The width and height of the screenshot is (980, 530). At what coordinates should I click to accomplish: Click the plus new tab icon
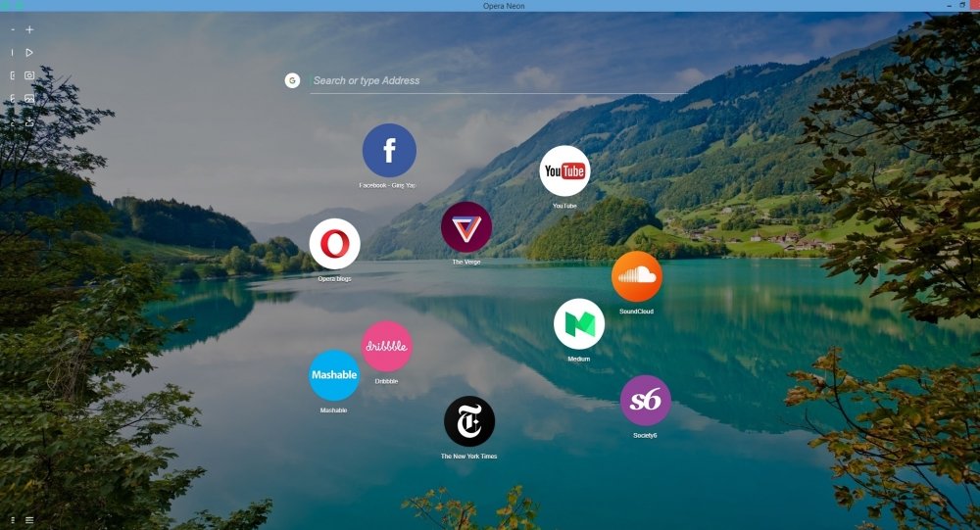pyautogui.click(x=29, y=29)
